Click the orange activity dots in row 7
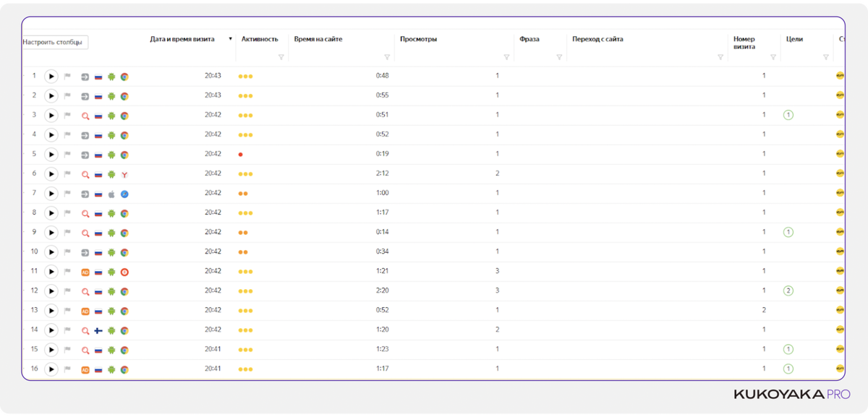This screenshot has width=868, height=417. tap(243, 193)
